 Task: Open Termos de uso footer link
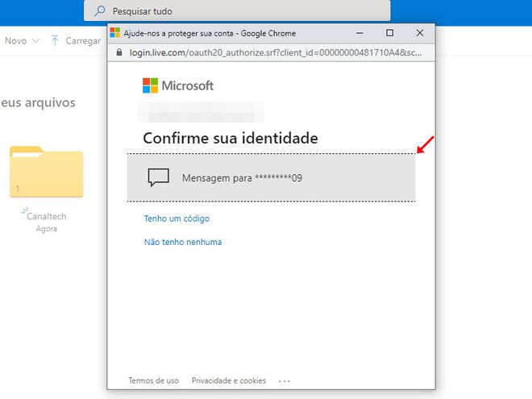pos(153,380)
